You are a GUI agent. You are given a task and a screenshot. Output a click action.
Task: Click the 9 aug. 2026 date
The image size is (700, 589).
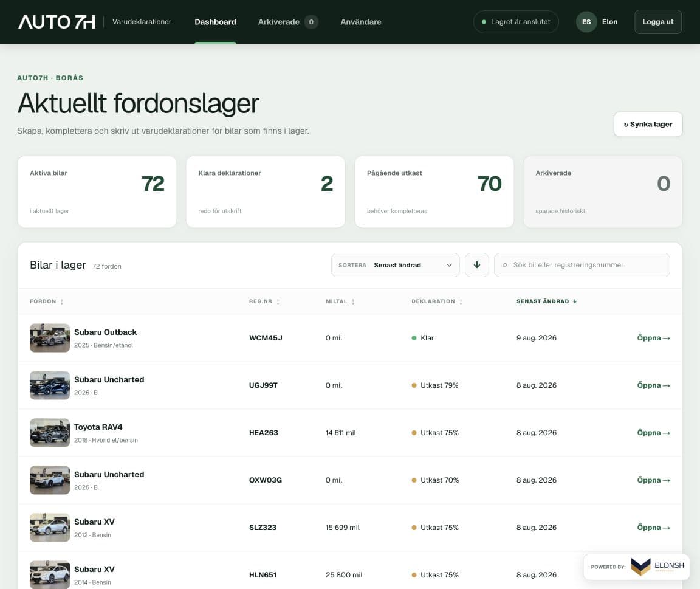(x=536, y=338)
